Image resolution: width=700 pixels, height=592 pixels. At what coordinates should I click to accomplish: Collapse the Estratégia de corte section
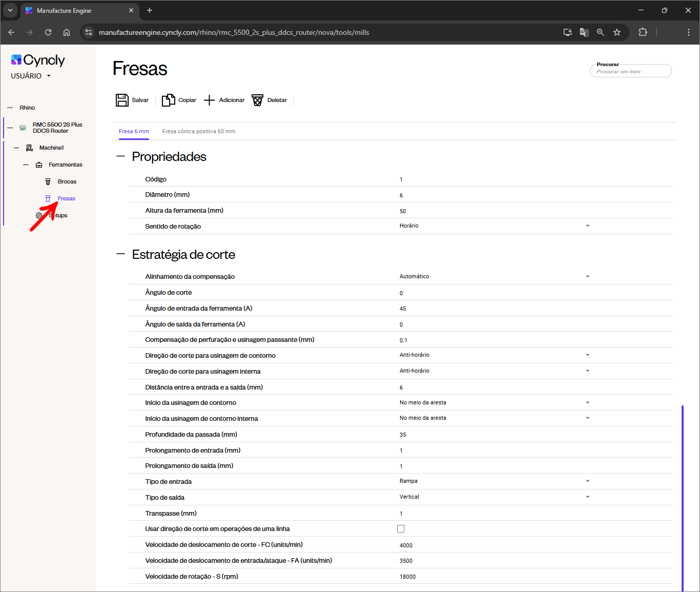click(x=121, y=254)
